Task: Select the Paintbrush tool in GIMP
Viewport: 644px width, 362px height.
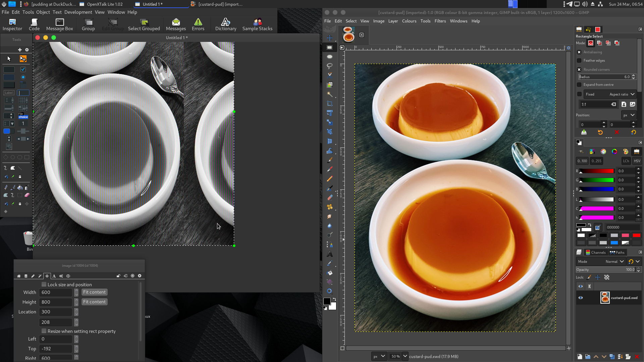Action: tap(330, 160)
